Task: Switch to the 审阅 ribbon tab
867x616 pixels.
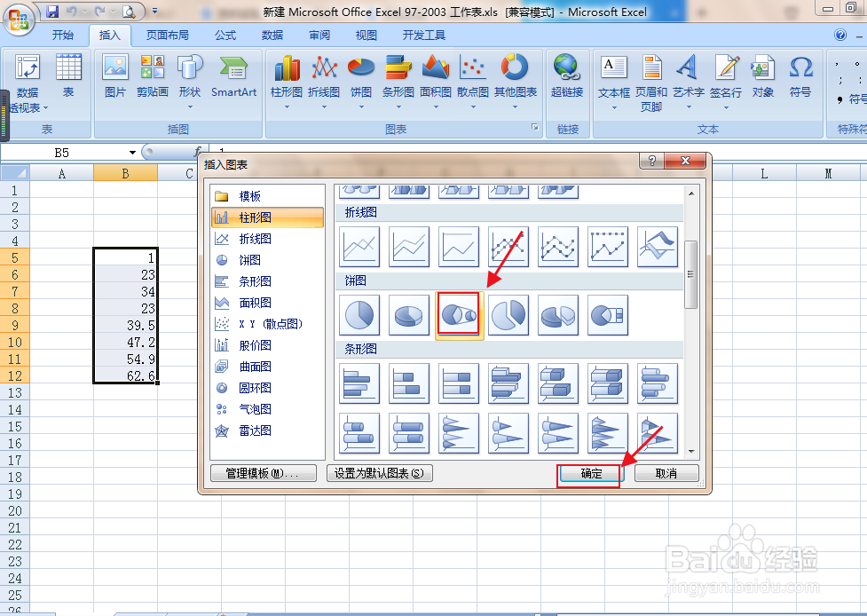Action: tap(319, 36)
